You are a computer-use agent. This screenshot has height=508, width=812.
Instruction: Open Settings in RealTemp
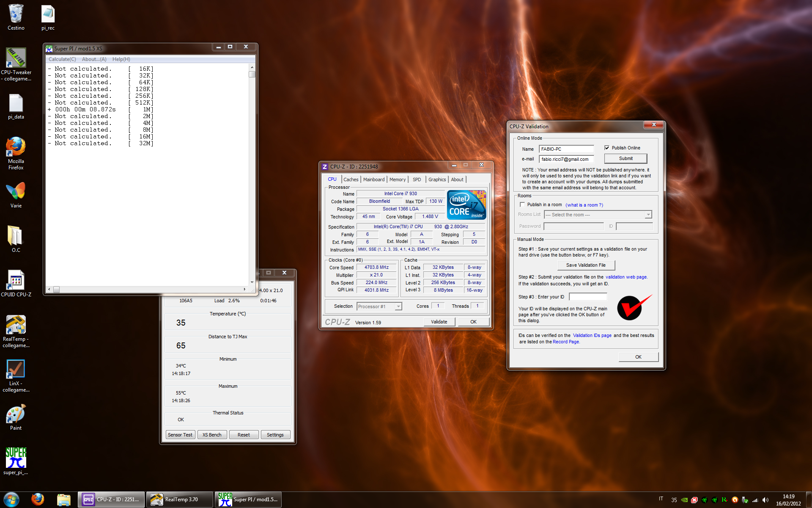pyautogui.click(x=275, y=435)
